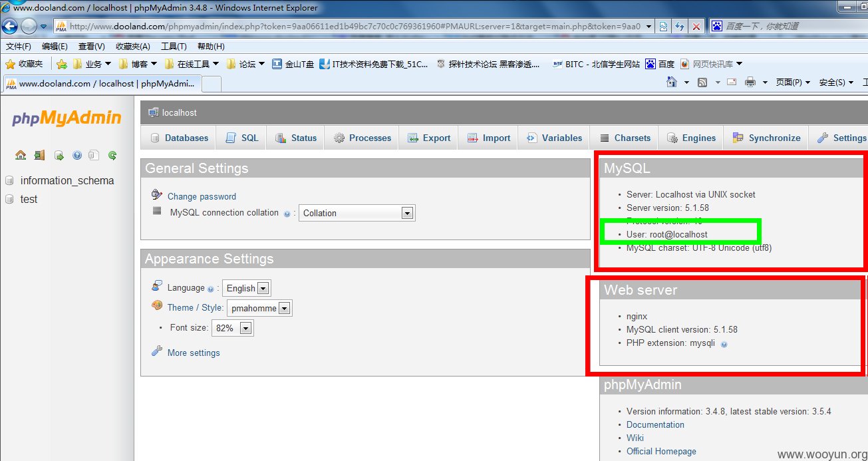Click the phpMyAdmin logo

[67, 118]
